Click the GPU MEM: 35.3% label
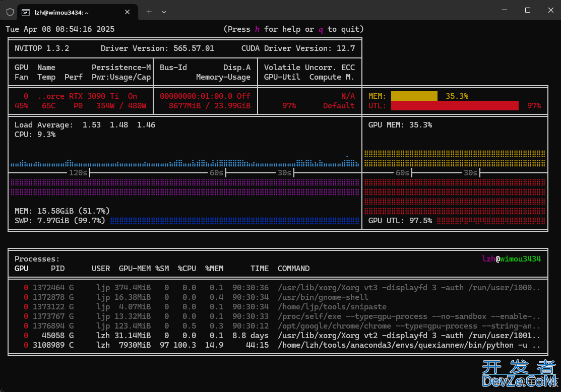This screenshot has height=392, width=561. pos(400,125)
